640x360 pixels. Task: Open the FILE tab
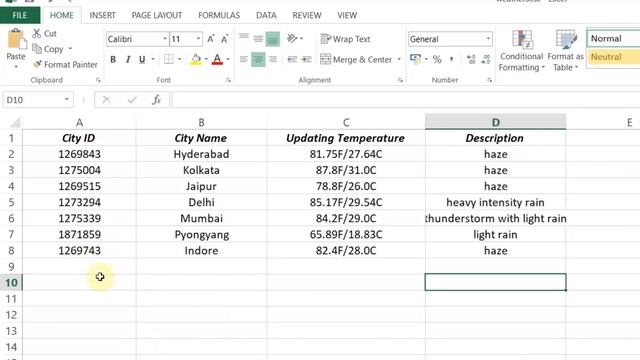(x=20, y=16)
